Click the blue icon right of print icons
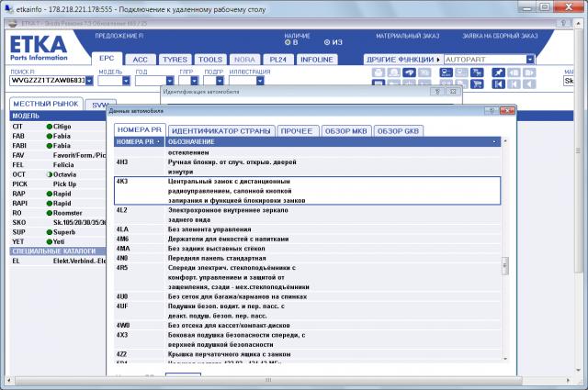 tap(409, 72)
